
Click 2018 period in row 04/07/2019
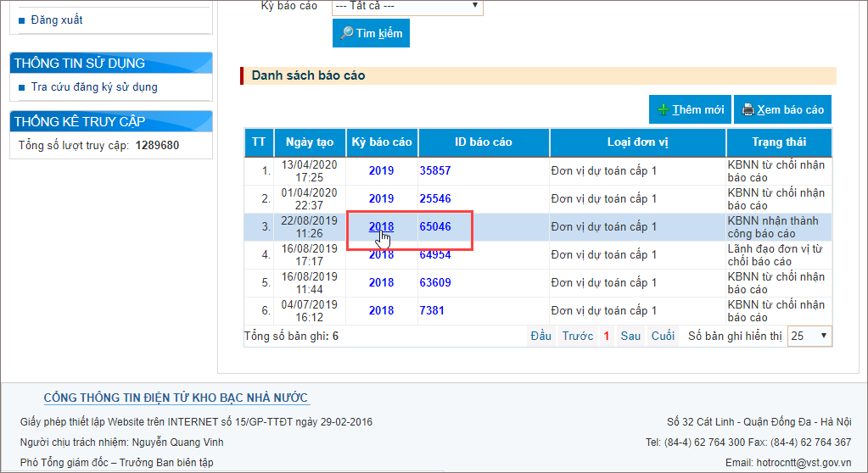[382, 311]
